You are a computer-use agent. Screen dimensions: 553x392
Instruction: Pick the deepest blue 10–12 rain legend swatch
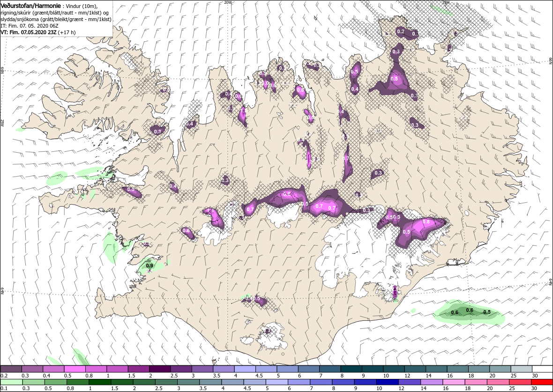(387, 383)
